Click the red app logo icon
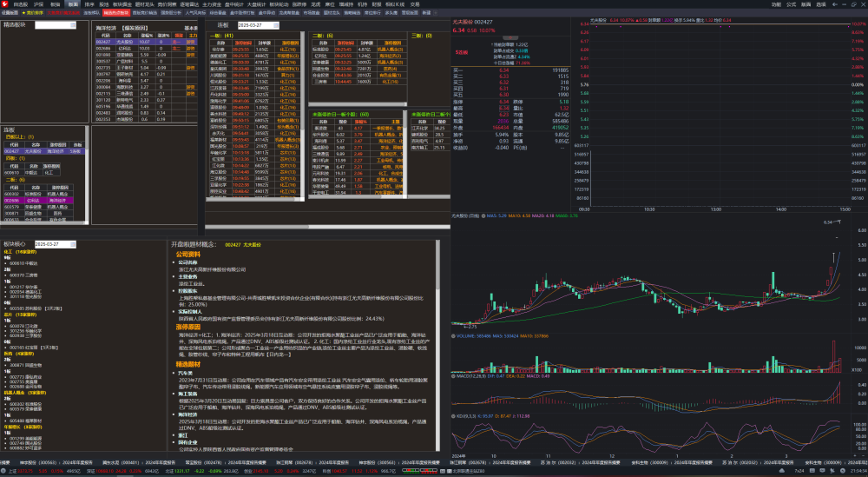This screenshot has width=868, height=477. pyautogui.click(x=4, y=3)
